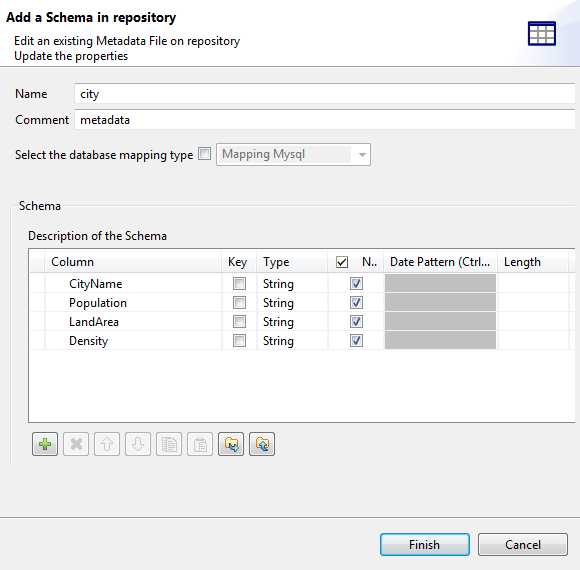Toggle Key checkbox for LandArea
580x570 pixels.
[239, 321]
